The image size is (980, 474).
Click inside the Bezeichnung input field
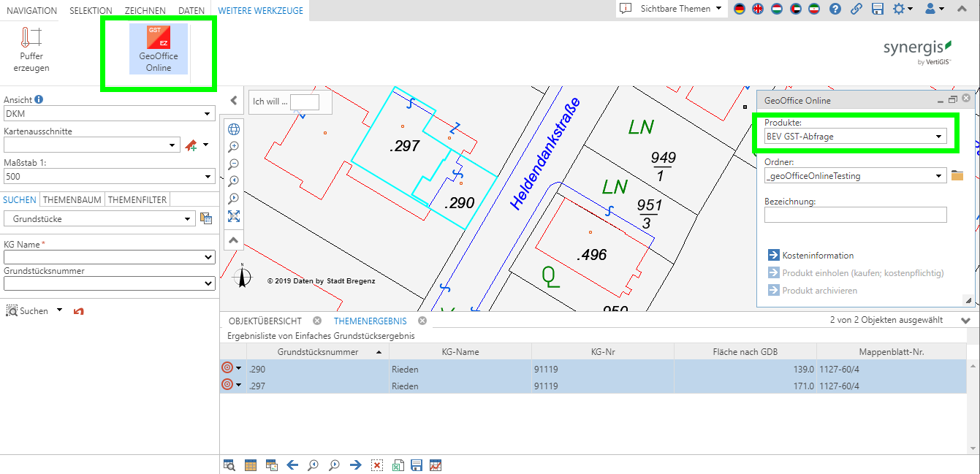[x=855, y=214]
